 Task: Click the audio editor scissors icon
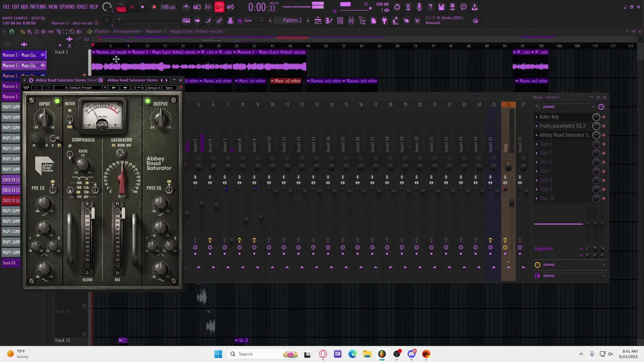pos(408,7)
